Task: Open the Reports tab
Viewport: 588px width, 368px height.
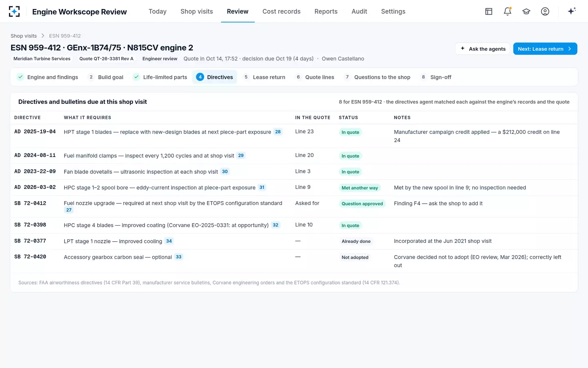Action: click(x=326, y=11)
